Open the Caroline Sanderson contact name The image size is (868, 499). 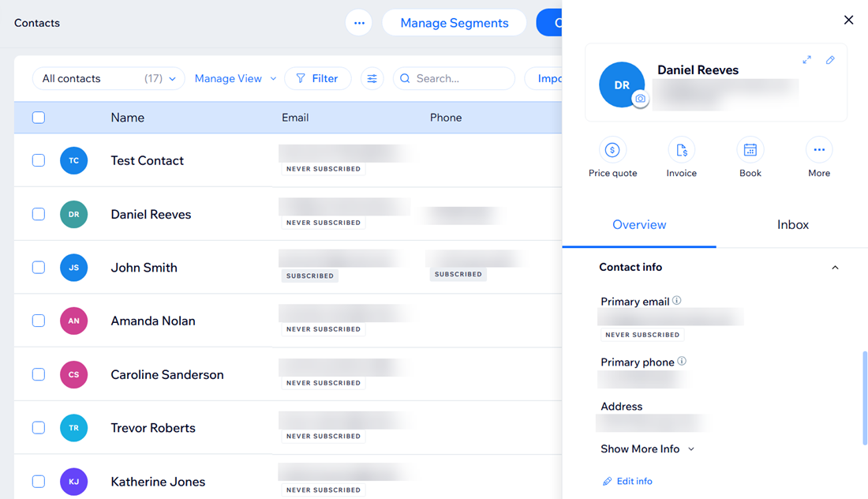point(167,374)
